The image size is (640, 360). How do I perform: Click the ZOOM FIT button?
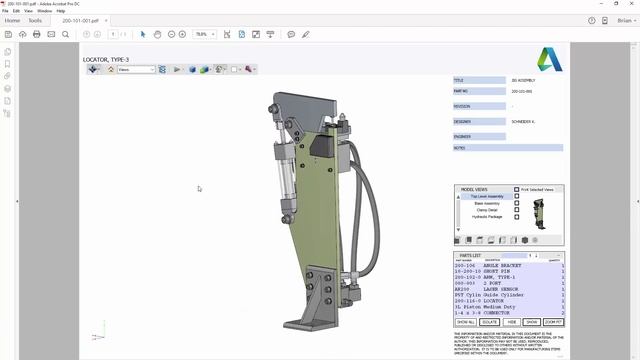click(553, 322)
